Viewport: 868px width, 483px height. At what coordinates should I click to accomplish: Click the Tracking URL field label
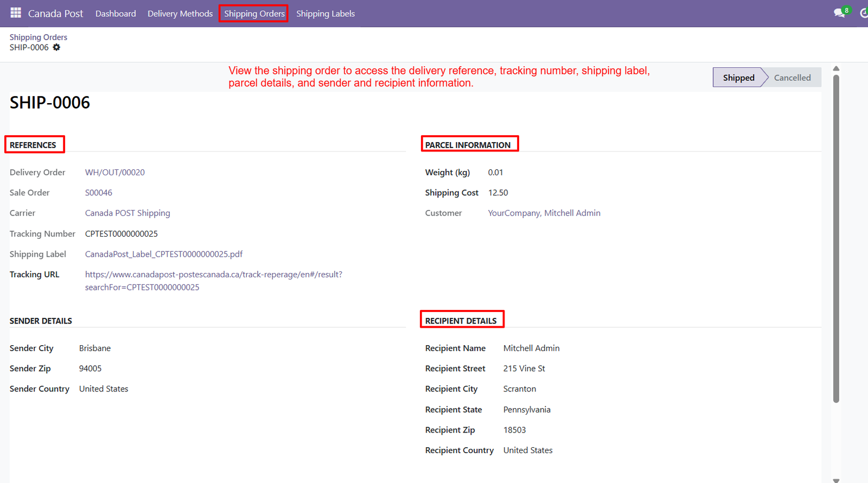35,275
